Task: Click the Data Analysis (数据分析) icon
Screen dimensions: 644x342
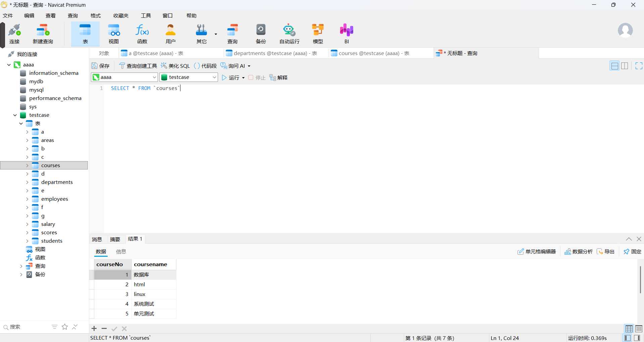Action: coord(568,252)
